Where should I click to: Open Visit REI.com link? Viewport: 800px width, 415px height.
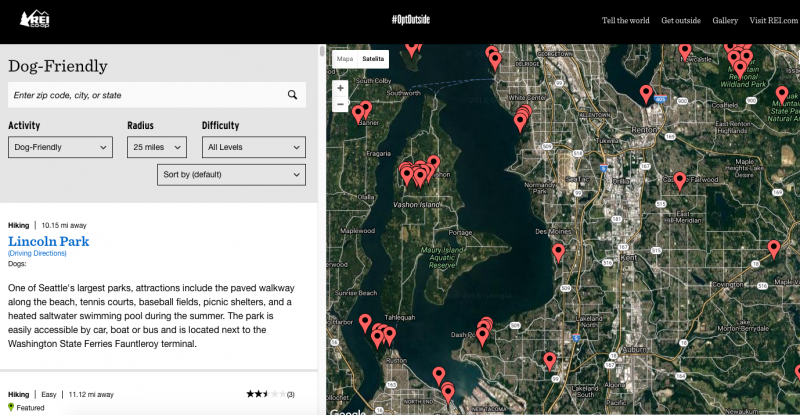click(773, 20)
